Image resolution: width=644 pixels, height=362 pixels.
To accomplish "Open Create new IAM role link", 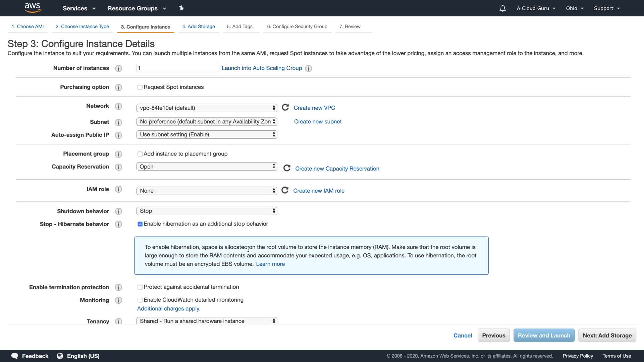I will (319, 191).
